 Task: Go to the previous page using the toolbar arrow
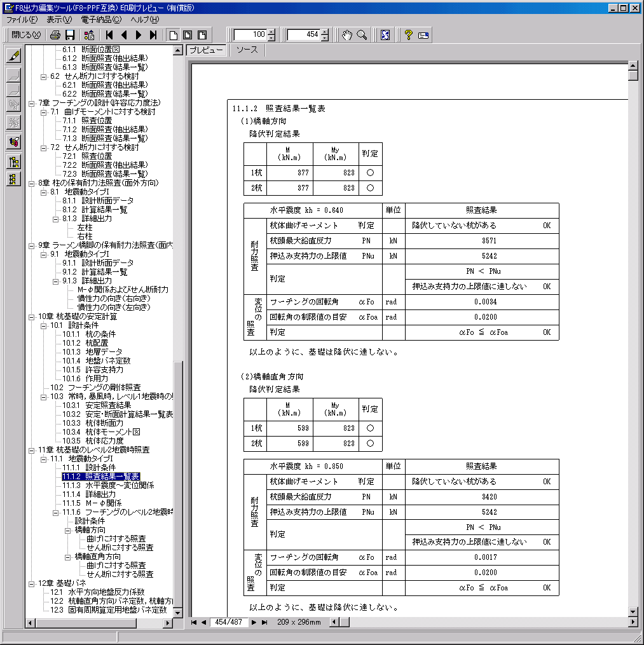click(124, 36)
